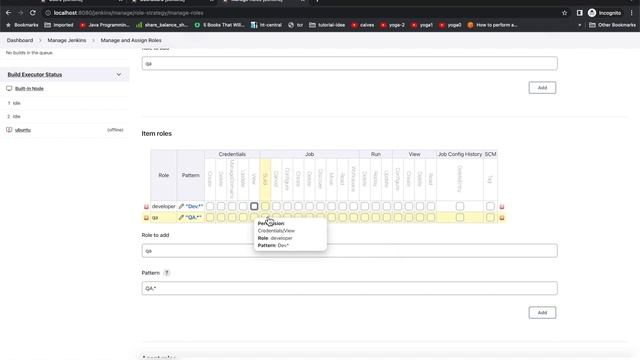Click the Credentials column group header
The image size is (640, 360).
click(x=232, y=154)
